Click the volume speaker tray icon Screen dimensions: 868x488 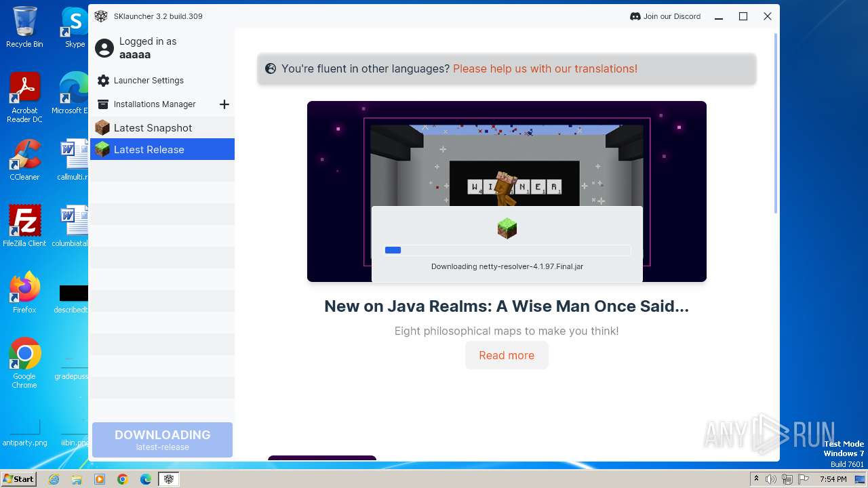[x=771, y=479]
